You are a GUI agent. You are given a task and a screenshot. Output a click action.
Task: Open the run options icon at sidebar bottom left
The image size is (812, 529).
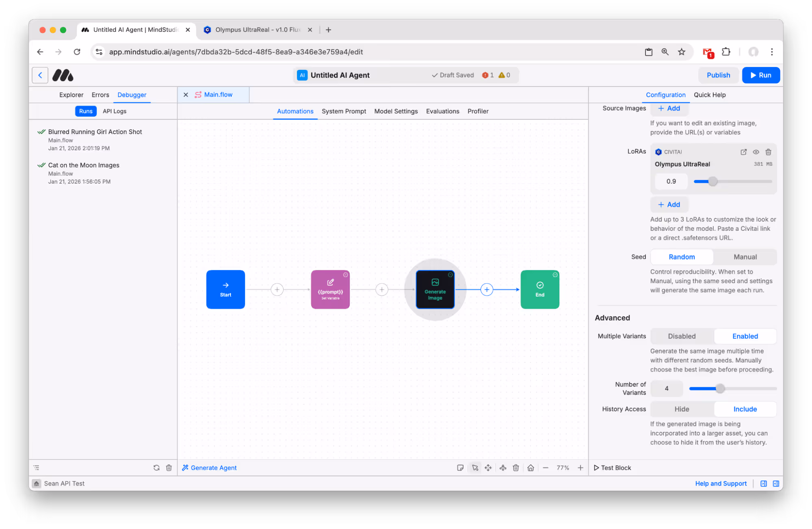click(36, 468)
